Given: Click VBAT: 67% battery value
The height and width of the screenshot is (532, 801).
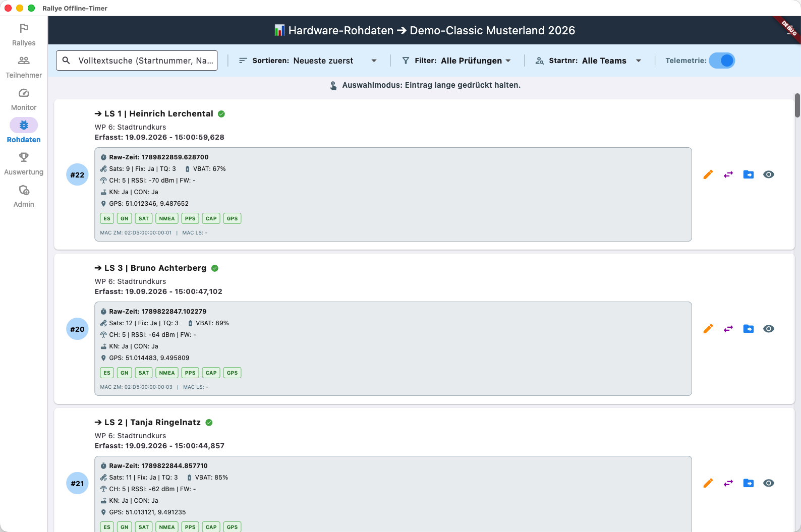Looking at the screenshot, I should (209, 169).
